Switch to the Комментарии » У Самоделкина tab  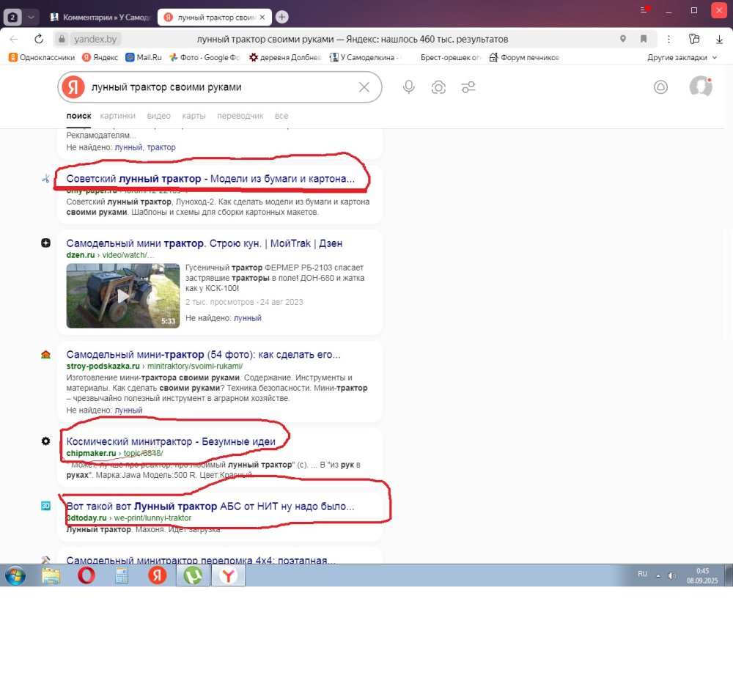coord(101,18)
